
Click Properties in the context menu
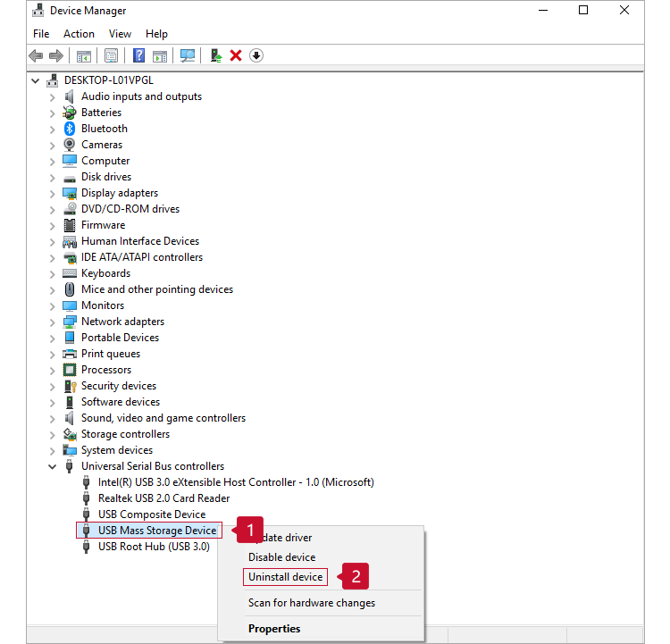[274, 629]
